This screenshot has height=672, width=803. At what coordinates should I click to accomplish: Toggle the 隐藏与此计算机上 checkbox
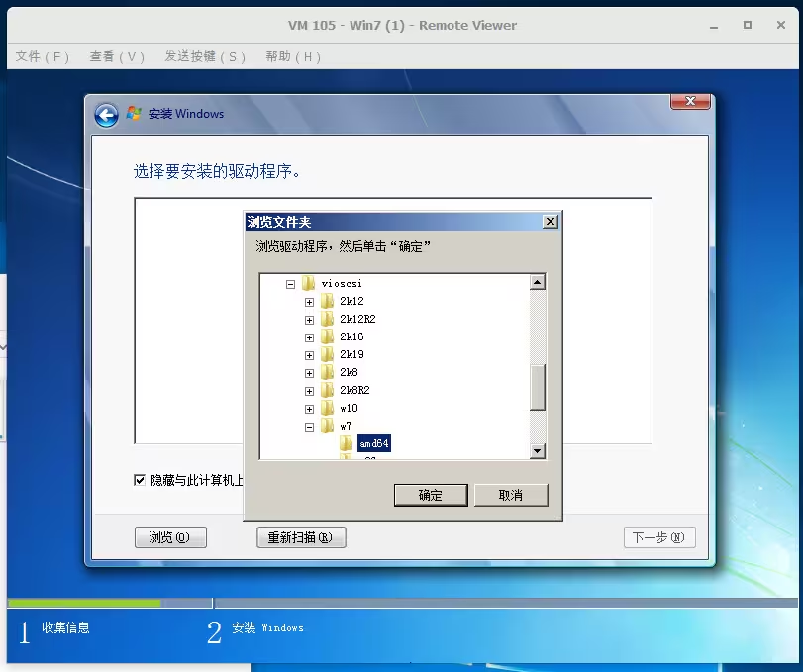[140, 480]
